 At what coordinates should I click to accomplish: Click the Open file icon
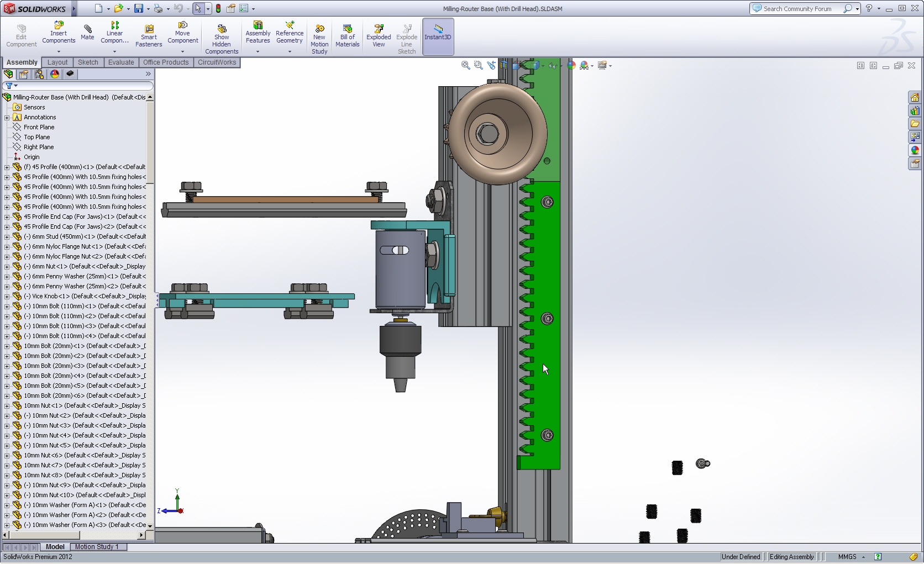(118, 8)
